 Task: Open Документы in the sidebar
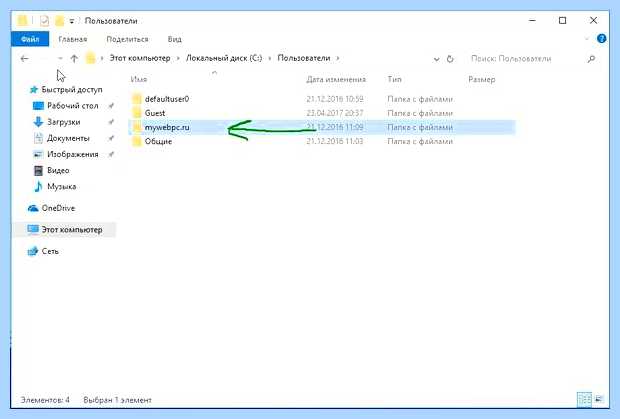click(x=68, y=138)
